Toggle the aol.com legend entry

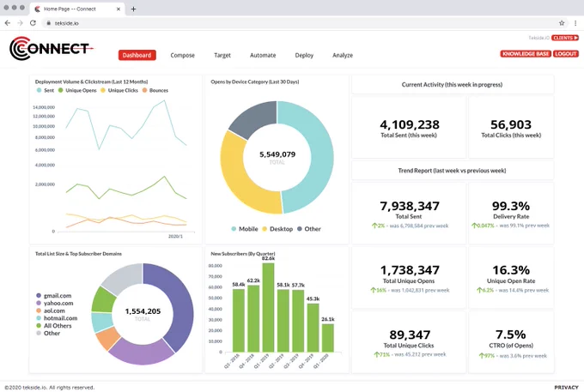tap(51, 311)
